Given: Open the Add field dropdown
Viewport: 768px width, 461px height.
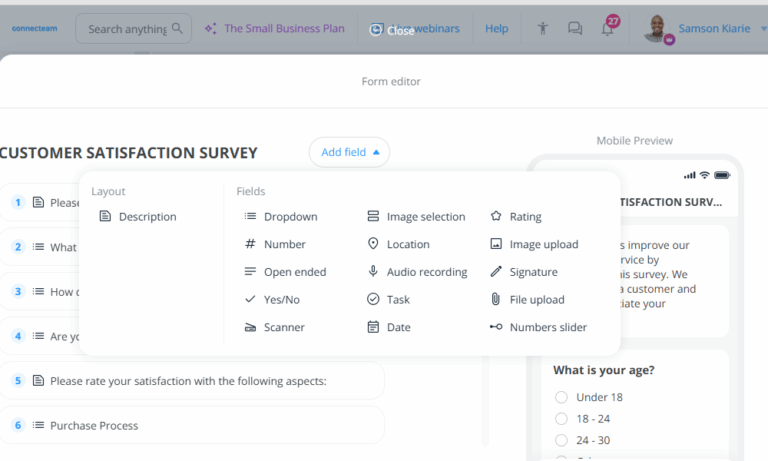Looking at the screenshot, I should pyautogui.click(x=349, y=152).
